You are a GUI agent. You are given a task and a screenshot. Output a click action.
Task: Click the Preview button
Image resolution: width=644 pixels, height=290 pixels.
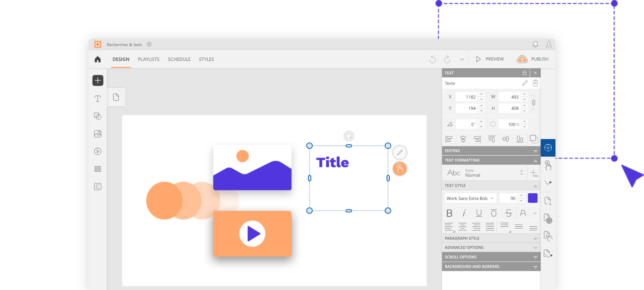pos(490,59)
